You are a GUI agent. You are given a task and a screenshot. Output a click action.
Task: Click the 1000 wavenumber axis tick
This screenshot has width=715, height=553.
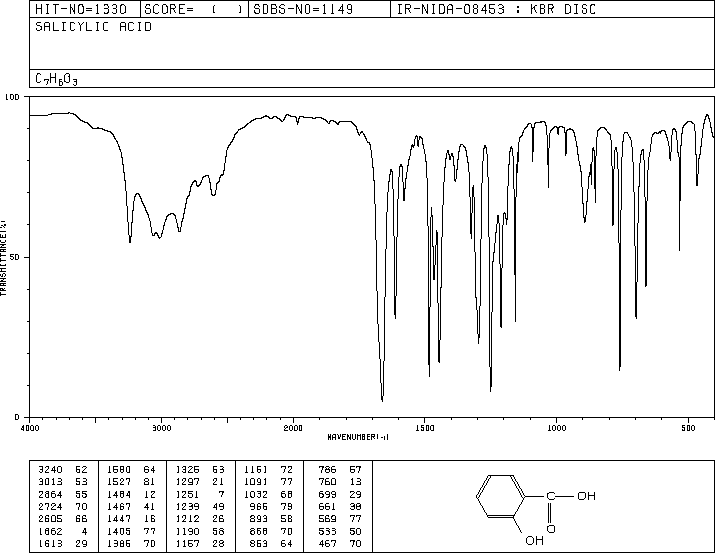[556, 428]
